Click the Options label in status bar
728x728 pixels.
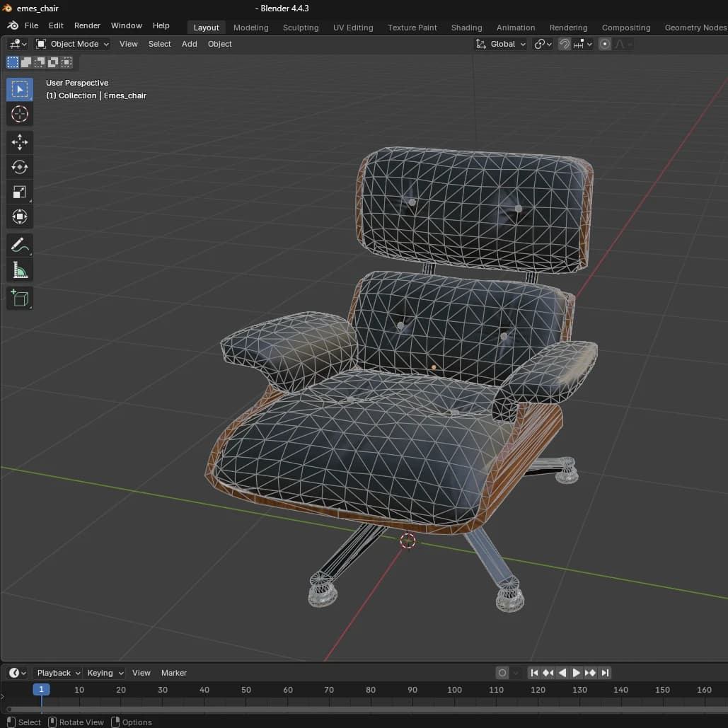tap(137, 722)
